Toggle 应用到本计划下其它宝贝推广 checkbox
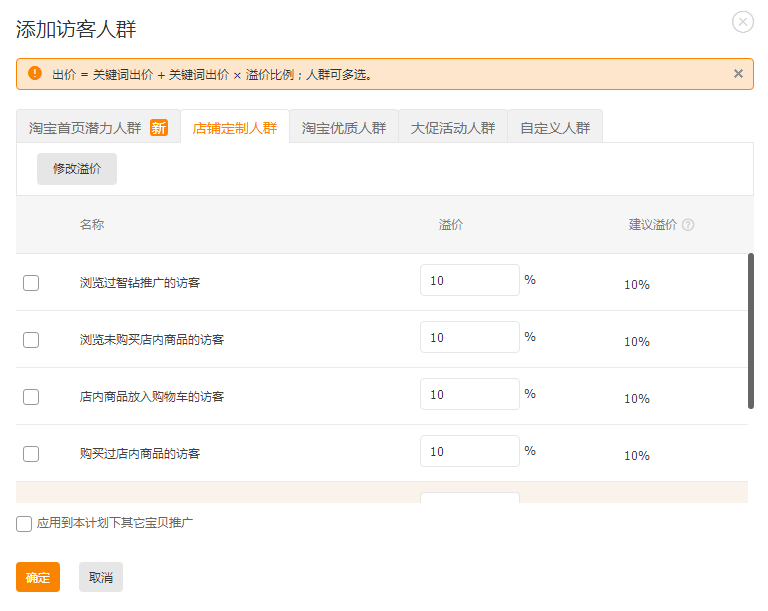Viewport: 768px width, 611px height. tap(24, 524)
